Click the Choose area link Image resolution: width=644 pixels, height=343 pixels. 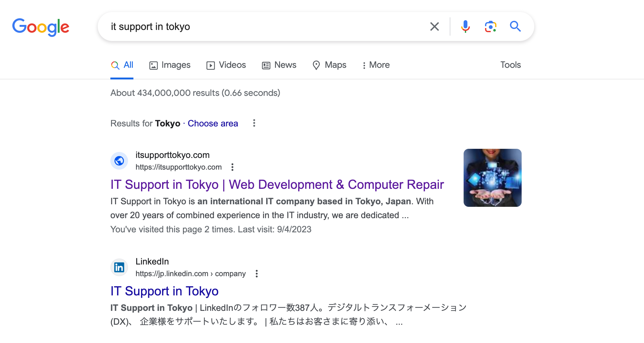point(213,124)
